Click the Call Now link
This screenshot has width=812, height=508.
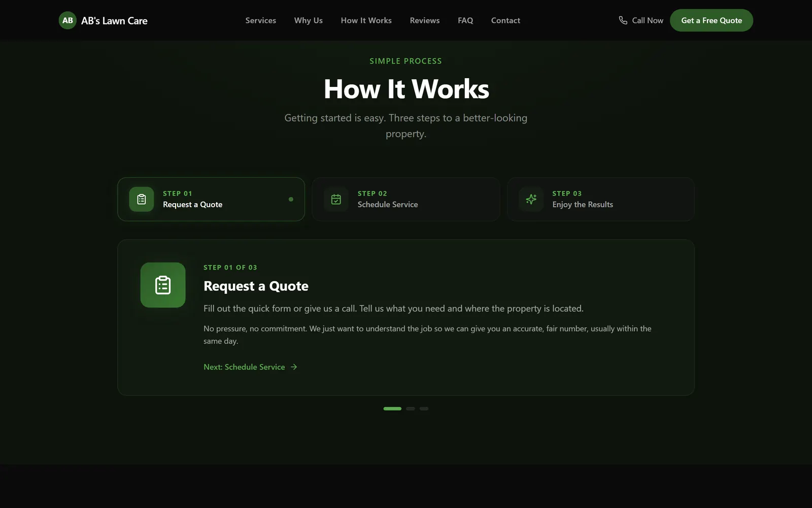(641, 20)
